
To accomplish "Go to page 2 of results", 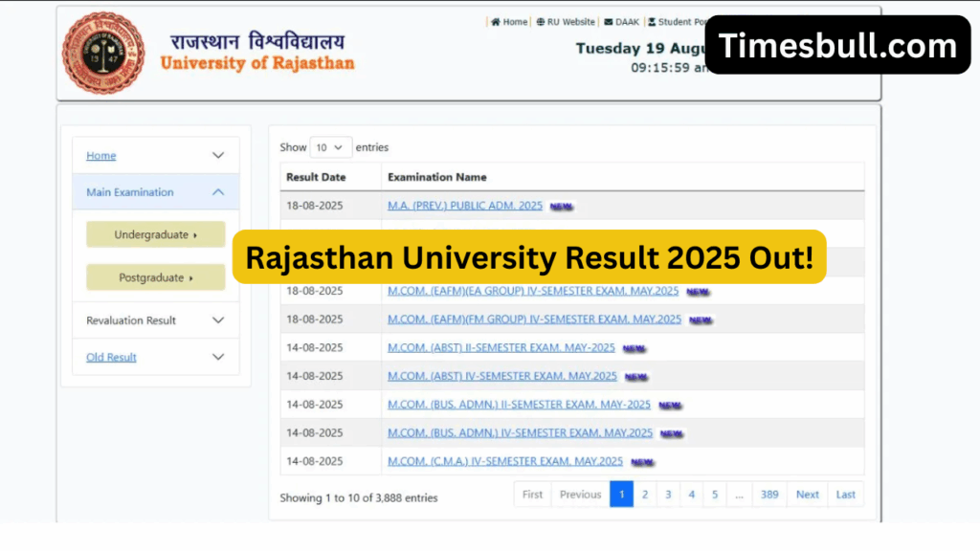I will pos(644,495).
